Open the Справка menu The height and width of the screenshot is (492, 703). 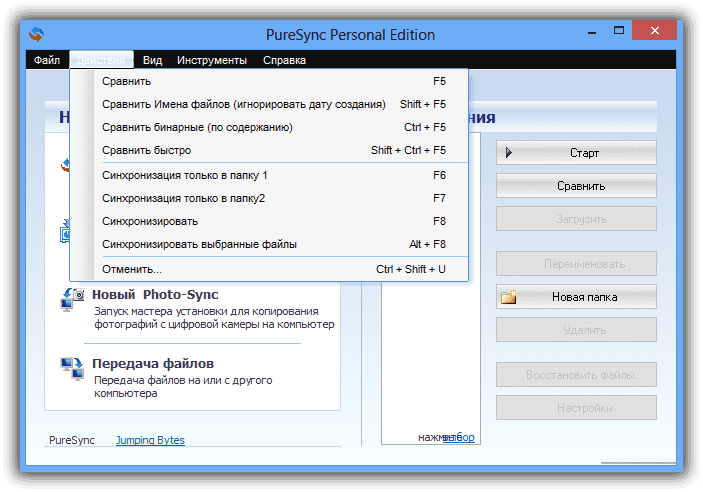(x=284, y=60)
